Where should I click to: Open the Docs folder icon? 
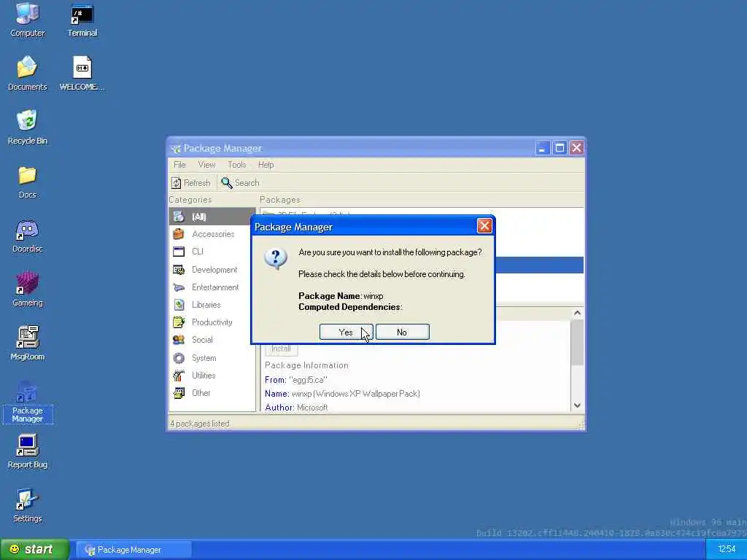tap(27, 182)
